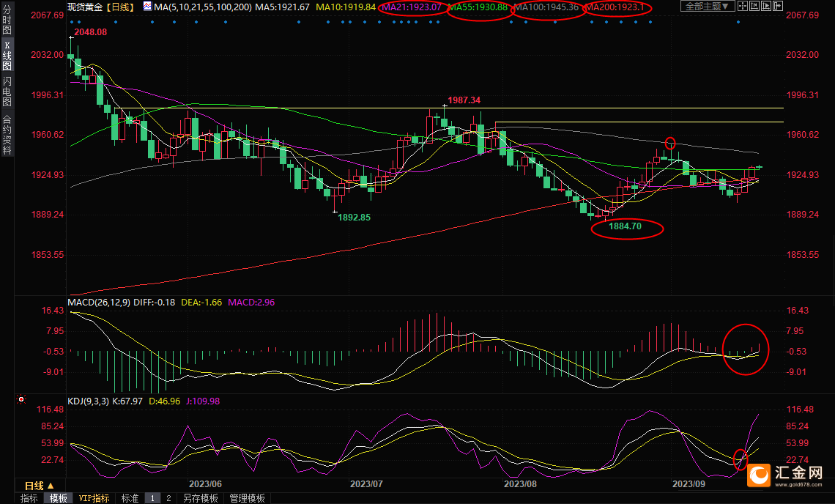This screenshot has height=504, width=835.
Task: Click the 管理模板 button
Action: pyautogui.click(x=247, y=498)
